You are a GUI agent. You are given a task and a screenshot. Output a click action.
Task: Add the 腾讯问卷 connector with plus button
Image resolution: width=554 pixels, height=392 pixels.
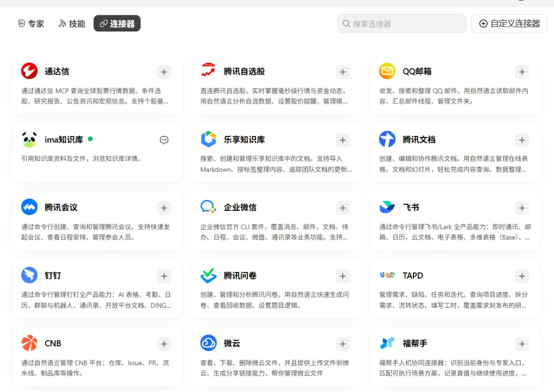click(x=343, y=276)
